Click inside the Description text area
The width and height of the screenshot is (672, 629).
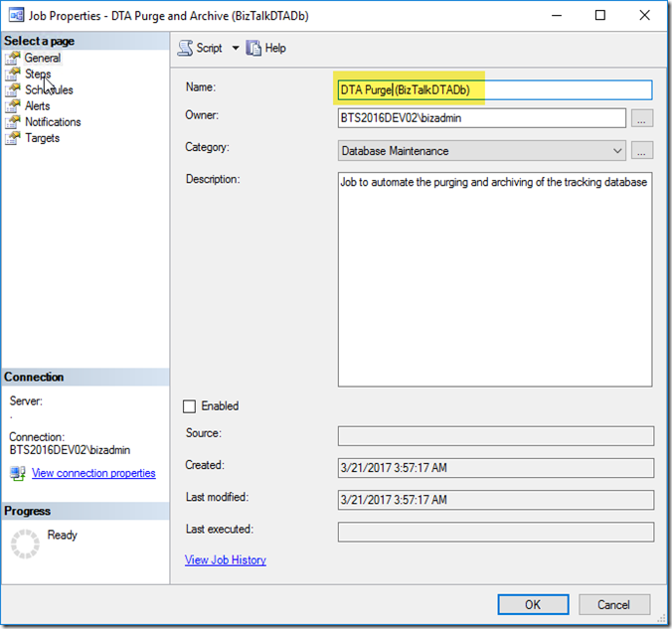point(495,280)
